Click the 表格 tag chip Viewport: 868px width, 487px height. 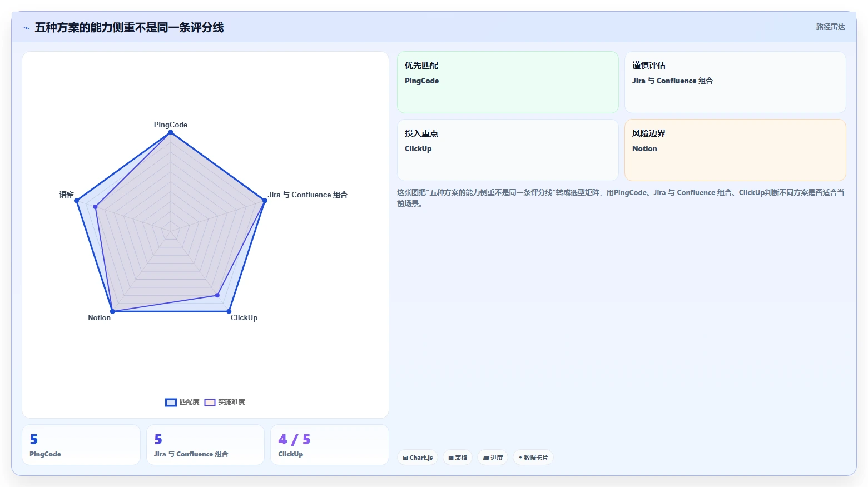458,458
